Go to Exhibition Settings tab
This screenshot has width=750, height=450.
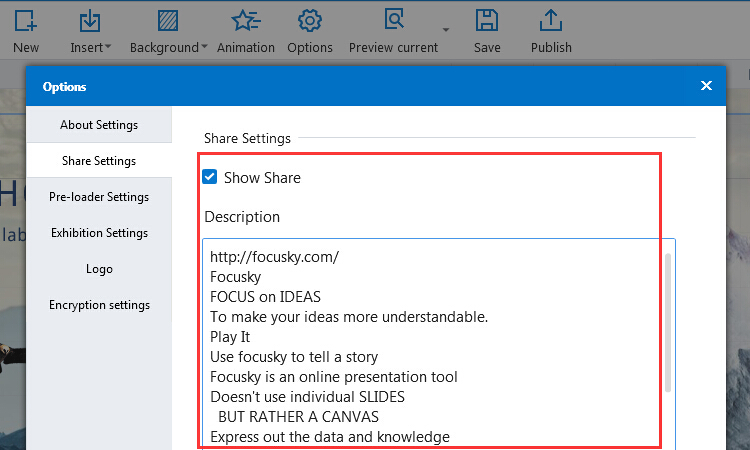pyautogui.click(x=99, y=233)
